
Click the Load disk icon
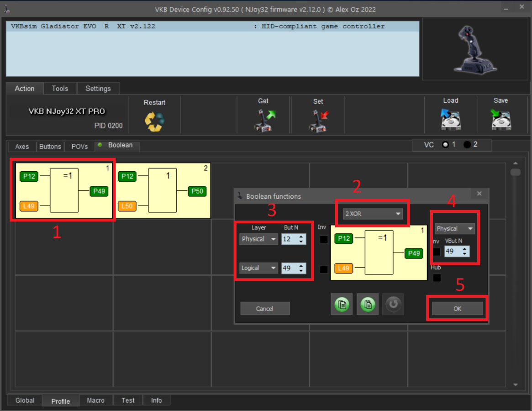click(451, 120)
